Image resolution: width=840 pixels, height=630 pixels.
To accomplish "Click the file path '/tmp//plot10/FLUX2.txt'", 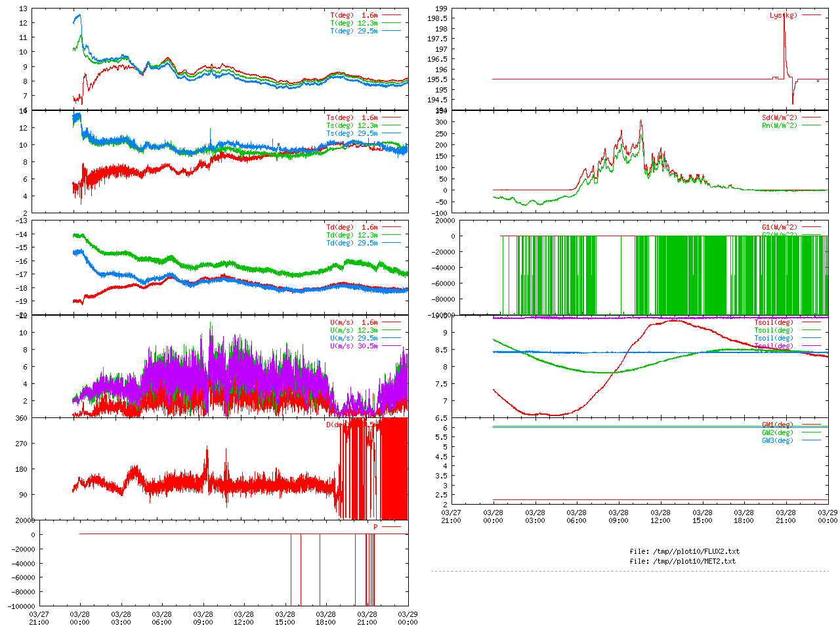I will 696,551.
